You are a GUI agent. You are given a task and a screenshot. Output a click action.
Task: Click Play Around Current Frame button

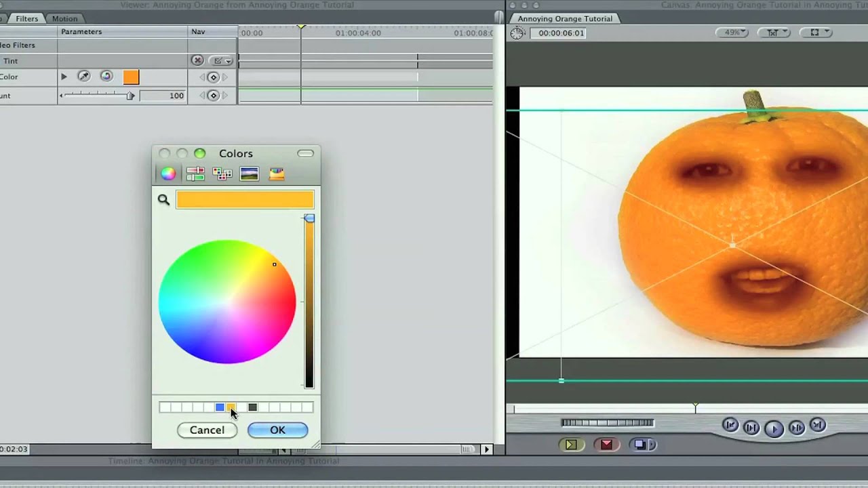(797, 427)
